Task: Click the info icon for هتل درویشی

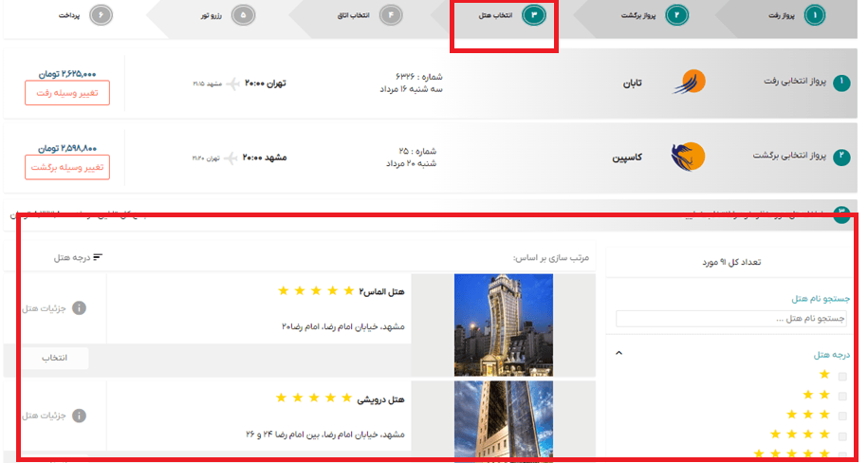Action: coord(80,416)
